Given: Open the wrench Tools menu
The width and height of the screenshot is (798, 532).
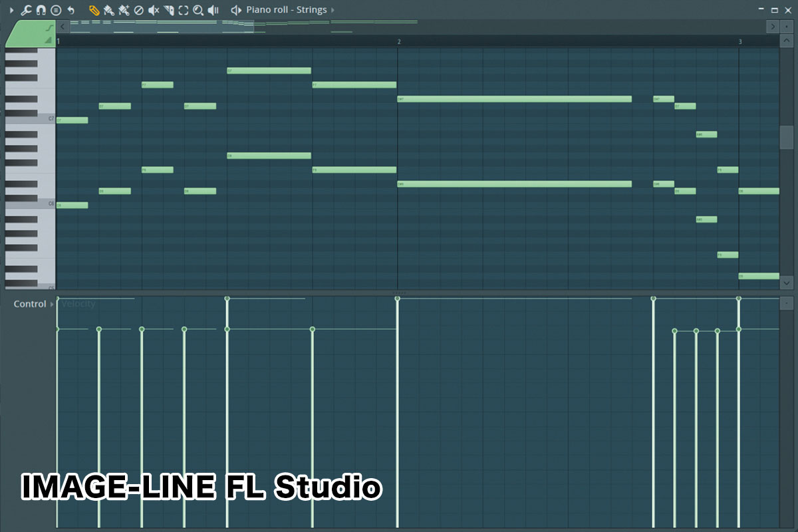Looking at the screenshot, I should pos(26,10).
